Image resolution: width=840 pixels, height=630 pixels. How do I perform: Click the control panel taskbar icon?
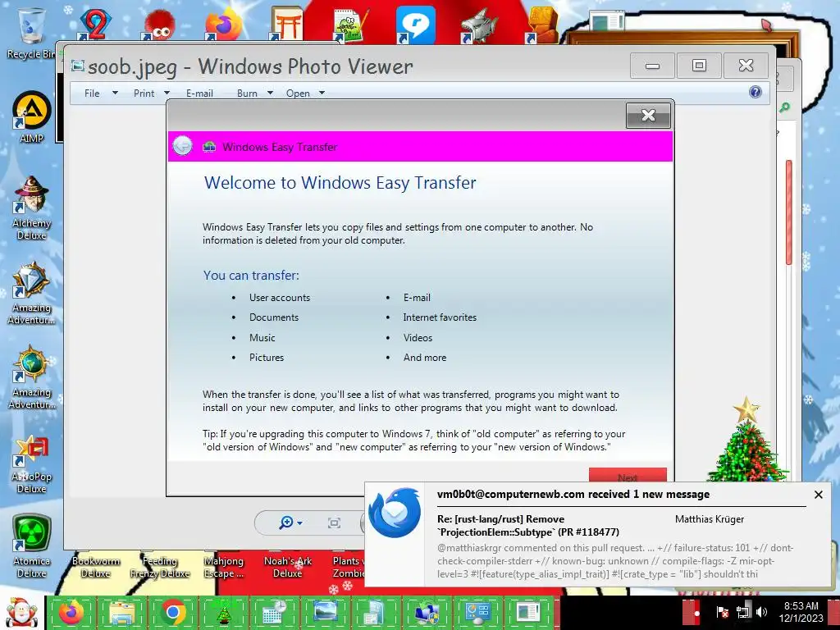pos(478,612)
